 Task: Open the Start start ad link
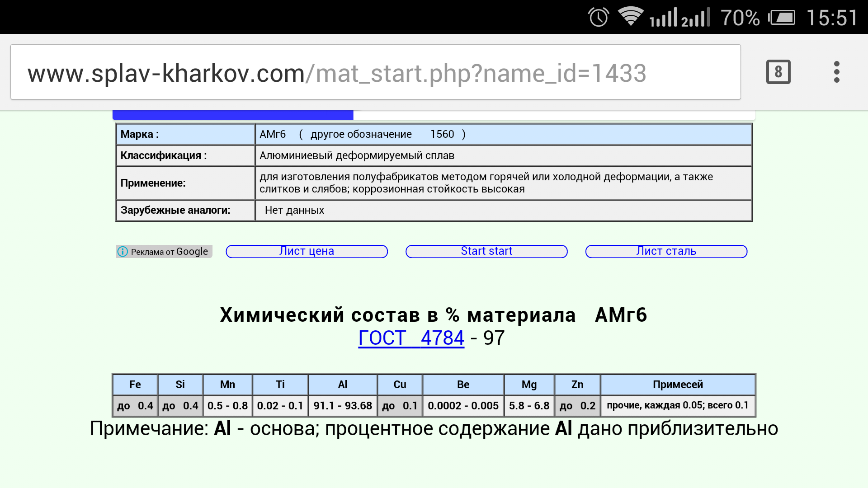coord(486,251)
